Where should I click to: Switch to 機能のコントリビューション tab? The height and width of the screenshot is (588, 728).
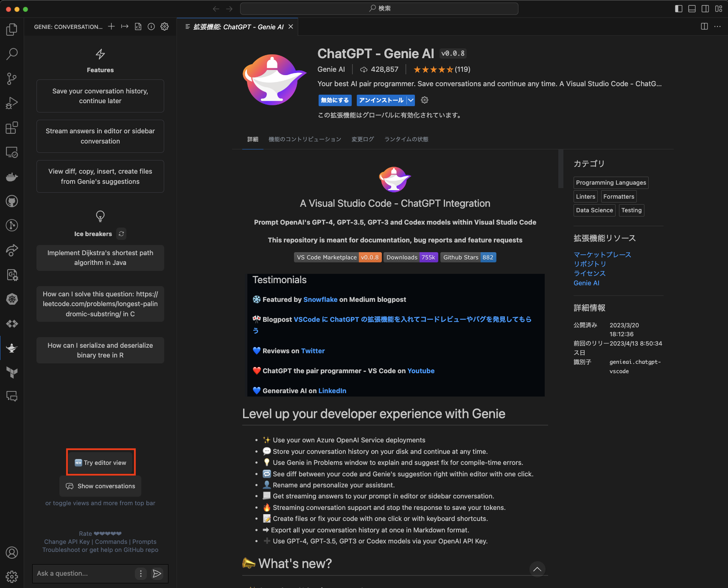point(305,139)
